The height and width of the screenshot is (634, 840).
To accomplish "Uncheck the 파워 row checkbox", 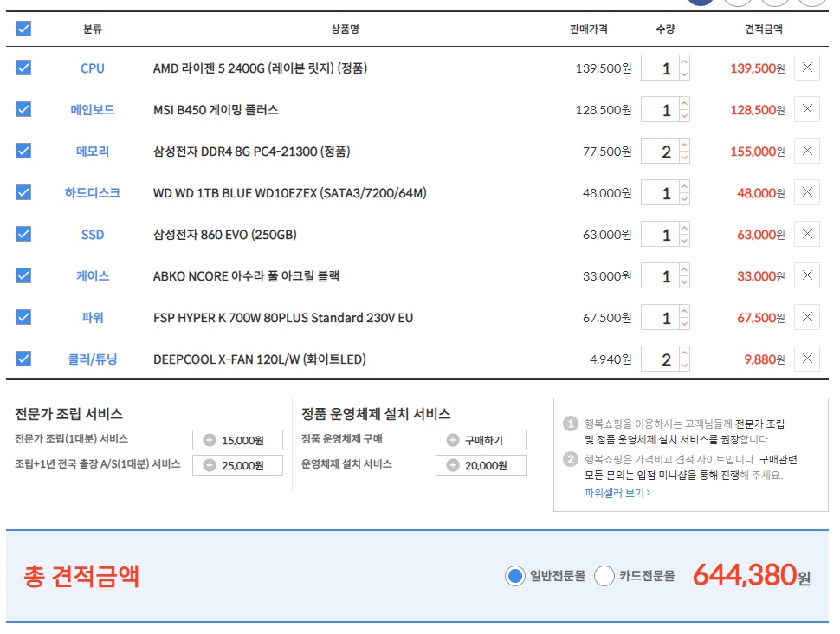I will click(x=23, y=317).
